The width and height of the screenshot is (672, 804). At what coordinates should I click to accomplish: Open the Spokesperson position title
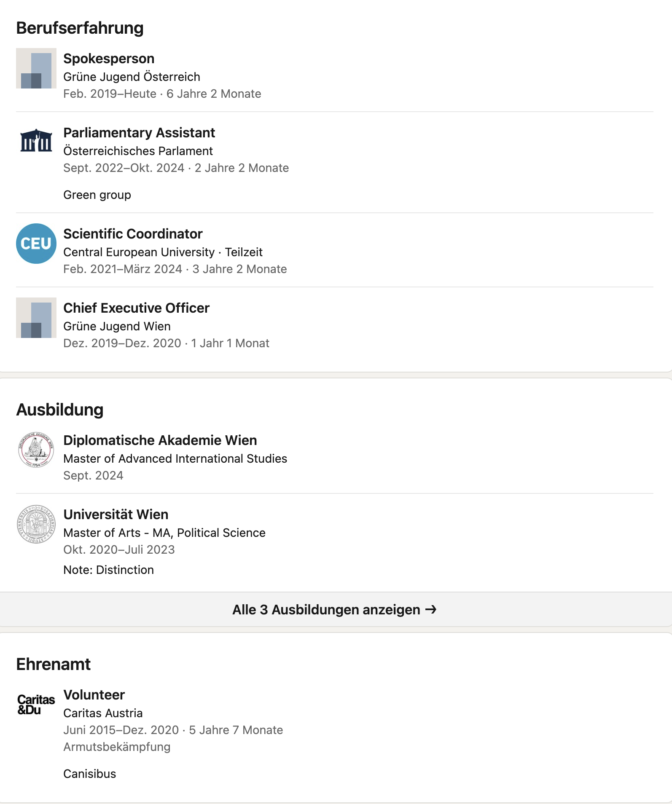click(x=109, y=59)
